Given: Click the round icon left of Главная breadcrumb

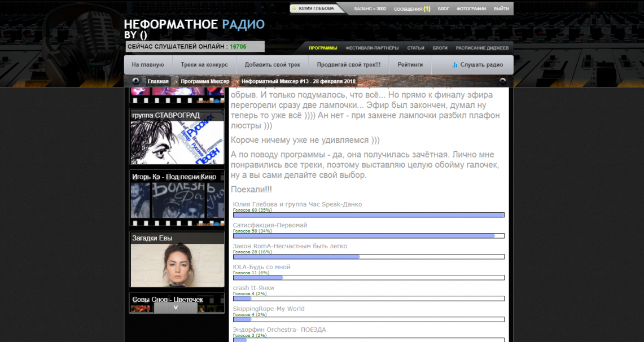Looking at the screenshot, I should (135, 81).
